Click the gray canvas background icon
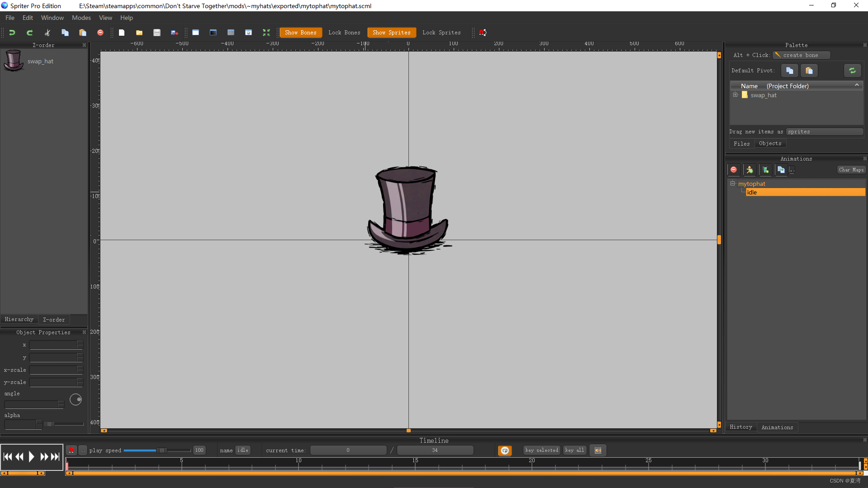The image size is (868, 488). (x=231, y=33)
